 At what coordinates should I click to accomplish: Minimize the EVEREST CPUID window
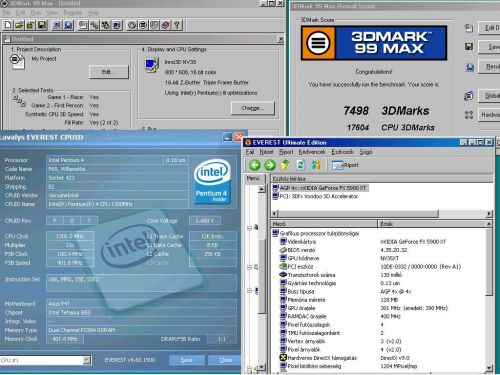pyautogui.click(x=227, y=137)
